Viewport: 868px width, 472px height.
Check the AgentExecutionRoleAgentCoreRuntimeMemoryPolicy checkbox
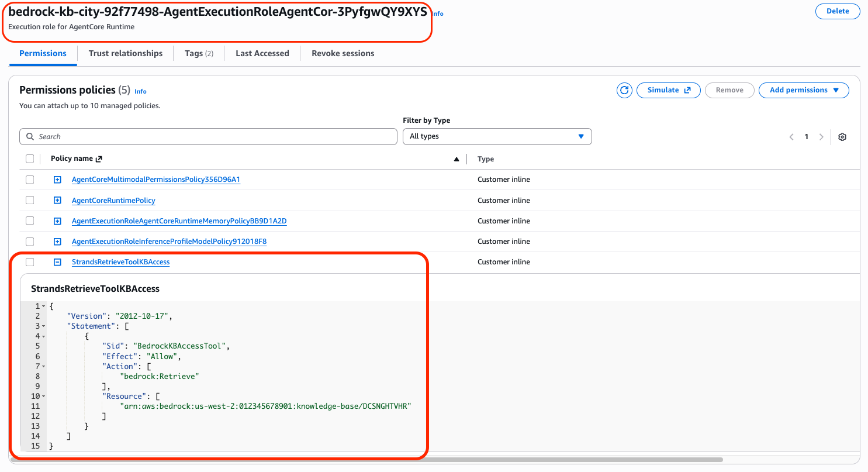pos(30,221)
